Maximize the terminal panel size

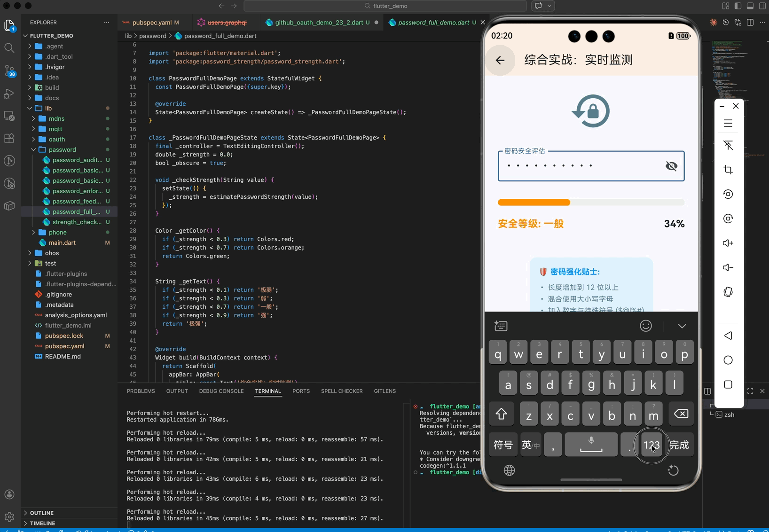click(750, 391)
